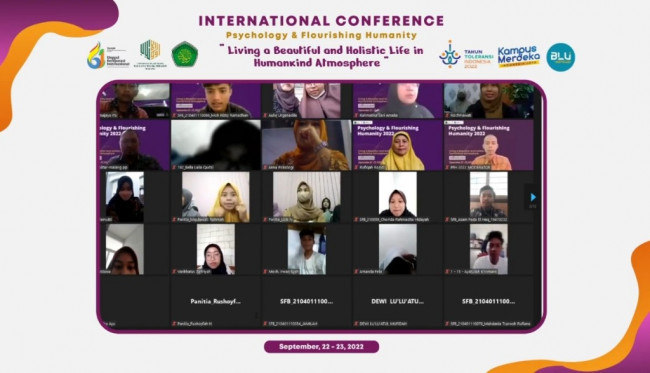This screenshot has width=650, height=373.
Task: Select the woman wearing a face mask tile
Action: (307, 197)
